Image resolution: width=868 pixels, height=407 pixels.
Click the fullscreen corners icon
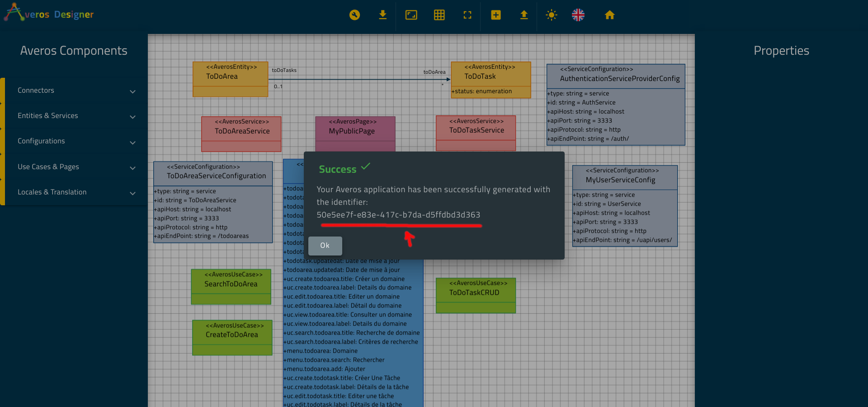click(x=467, y=15)
